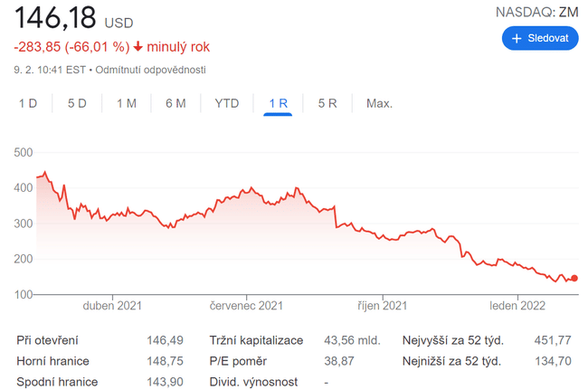
Task: Open the 5 R range tab
Action: point(327,103)
